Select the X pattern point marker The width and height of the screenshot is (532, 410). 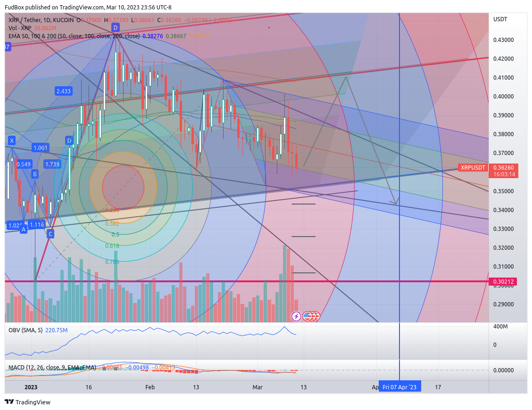[x=12, y=141]
